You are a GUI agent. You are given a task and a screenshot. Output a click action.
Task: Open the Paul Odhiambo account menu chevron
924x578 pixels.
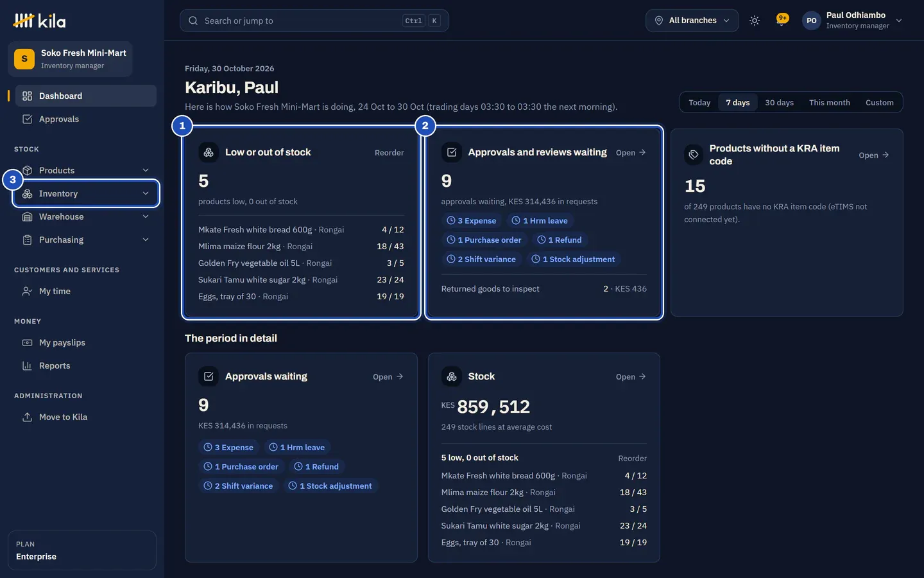pyautogui.click(x=899, y=21)
